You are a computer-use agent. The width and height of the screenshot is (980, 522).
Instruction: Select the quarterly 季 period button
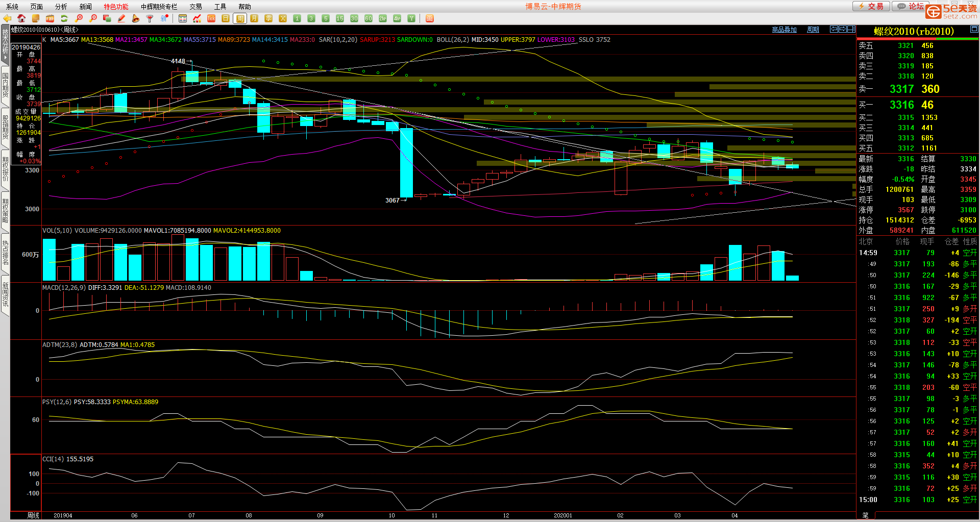tap(268, 18)
